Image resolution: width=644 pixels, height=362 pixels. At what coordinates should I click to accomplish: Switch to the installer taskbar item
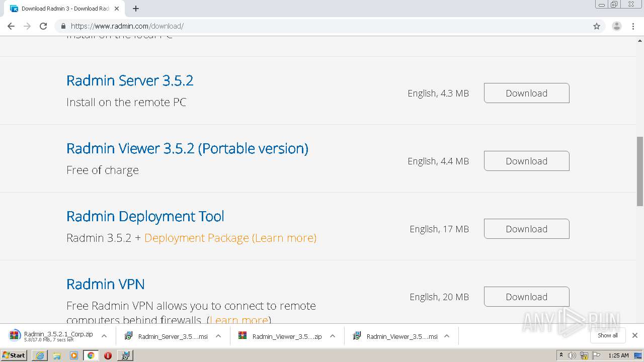point(125,355)
